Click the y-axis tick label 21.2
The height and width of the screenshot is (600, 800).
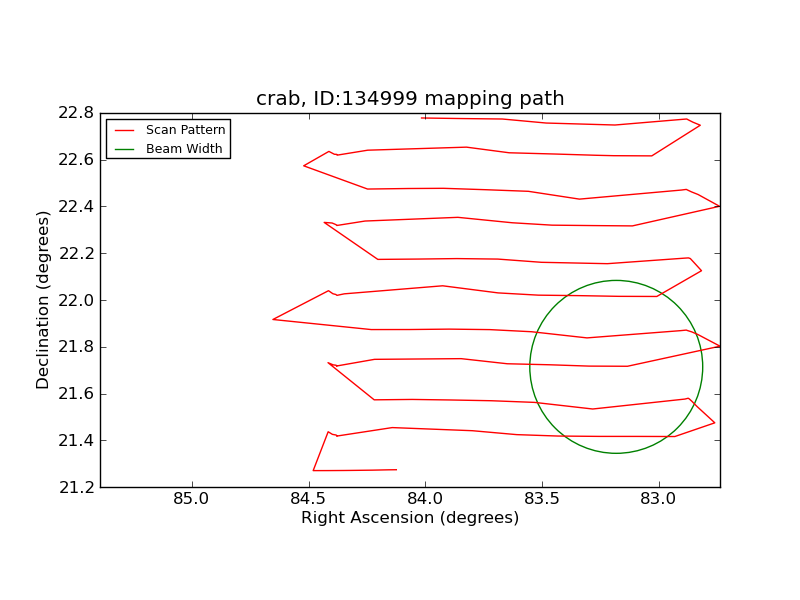(x=76, y=488)
